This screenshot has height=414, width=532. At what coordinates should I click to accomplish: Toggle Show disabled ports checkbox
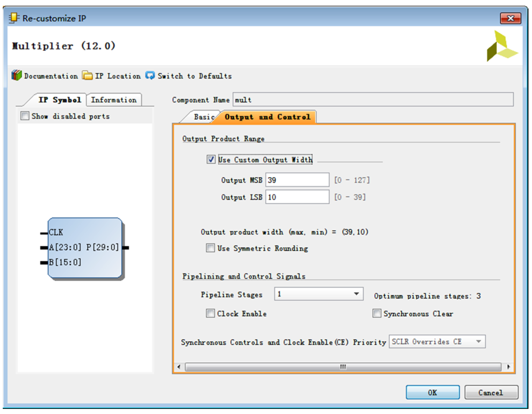coord(25,116)
